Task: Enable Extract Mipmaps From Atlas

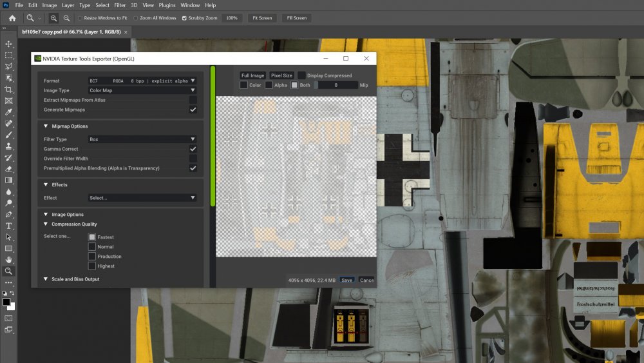Action: click(193, 100)
